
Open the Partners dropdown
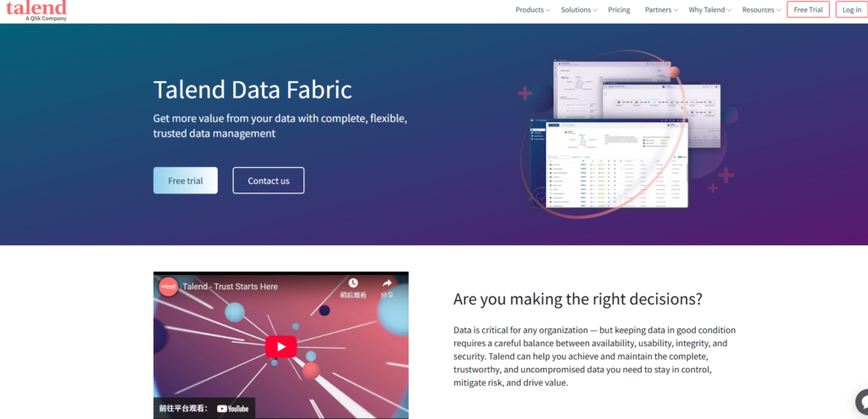click(661, 10)
